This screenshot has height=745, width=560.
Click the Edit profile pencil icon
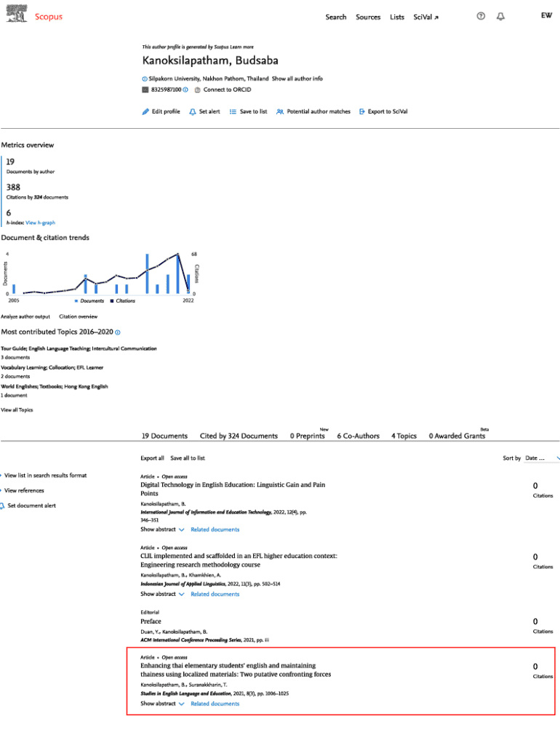tap(145, 112)
